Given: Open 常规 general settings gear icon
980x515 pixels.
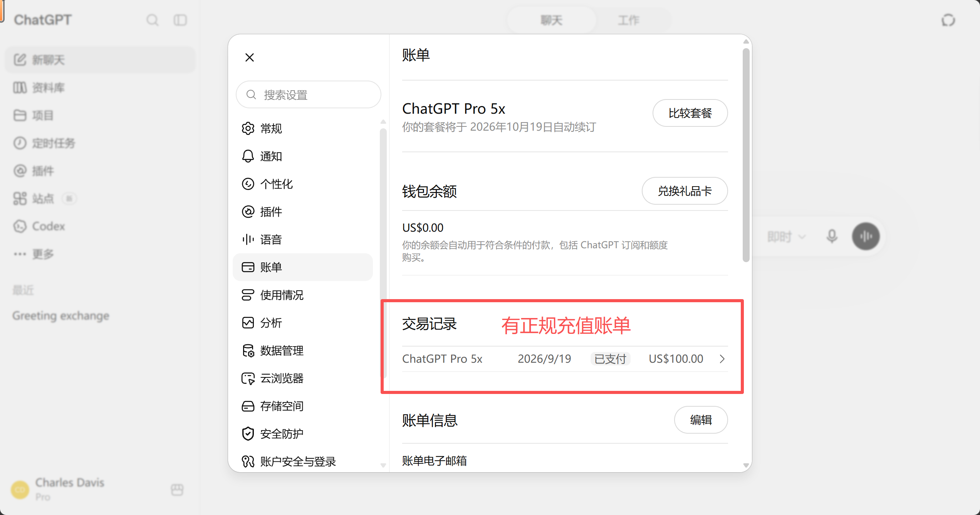Looking at the screenshot, I should click(x=248, y=128).
